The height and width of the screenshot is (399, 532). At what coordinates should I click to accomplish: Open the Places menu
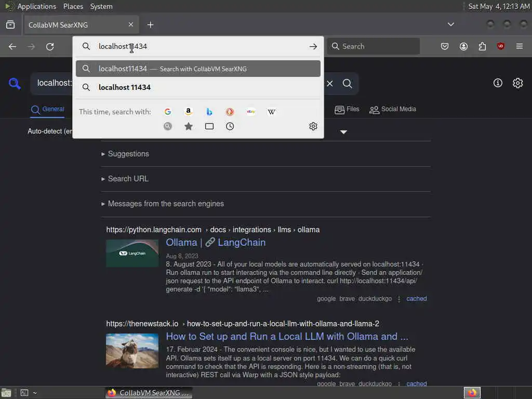[x=73, y=6]
